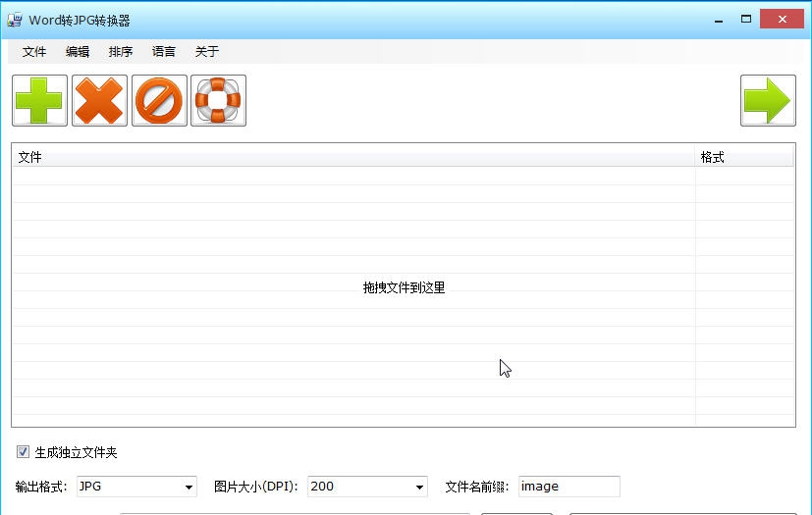Toggle the 生成独立文件夹 checkbox
812x515 pixels.
pos(23,452)
